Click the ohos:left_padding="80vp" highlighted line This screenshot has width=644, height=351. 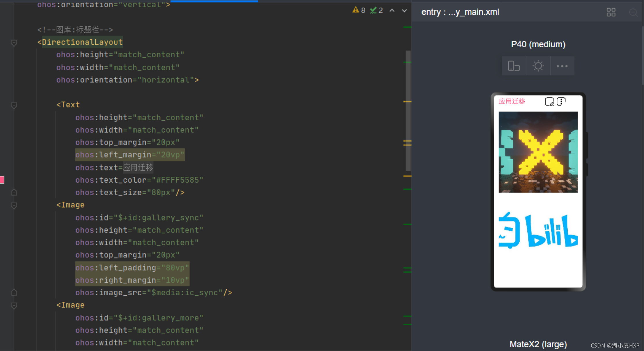click(132, 268)
